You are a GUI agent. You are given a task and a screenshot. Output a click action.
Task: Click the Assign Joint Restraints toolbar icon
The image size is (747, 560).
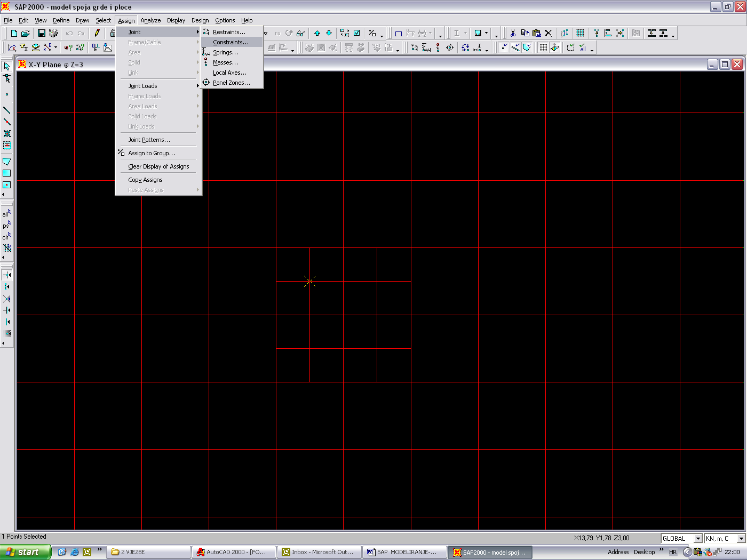[415, 48]
